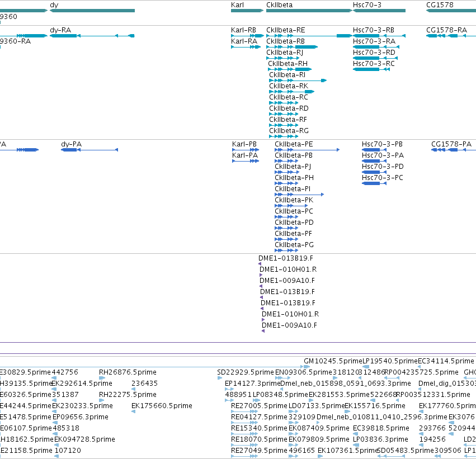The image size is (476, 459).
Task: Click the CkIIbeta-RI transcript label
Action: click(x=287, y=75)
